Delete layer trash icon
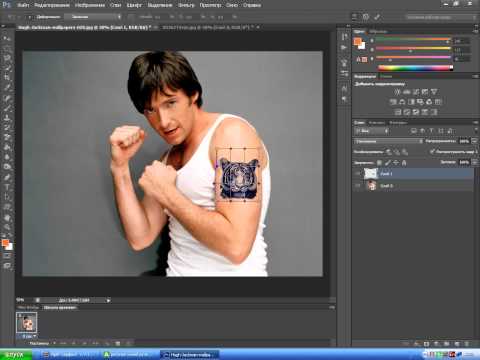This screenshot has height=360, width=480. pos(467,344)
